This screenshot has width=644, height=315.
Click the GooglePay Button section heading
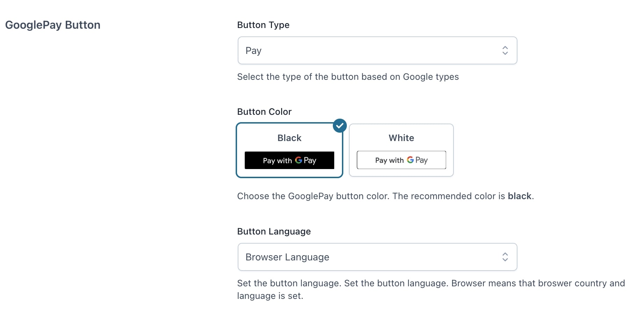coord(53,25)
